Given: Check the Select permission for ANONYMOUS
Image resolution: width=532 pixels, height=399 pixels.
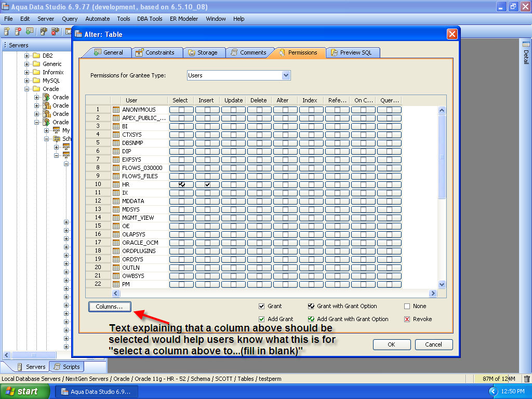Looking at the screenshot, I should tap(181, 110).
